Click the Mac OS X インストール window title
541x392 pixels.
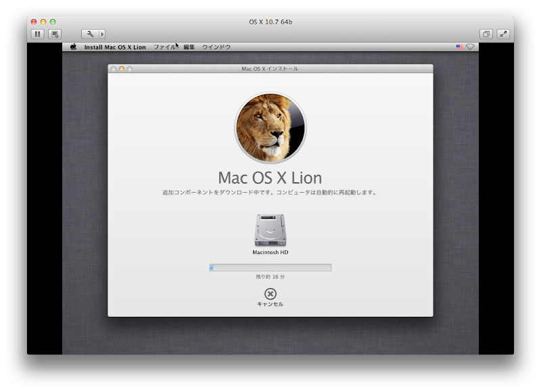[x=270, y=69]
